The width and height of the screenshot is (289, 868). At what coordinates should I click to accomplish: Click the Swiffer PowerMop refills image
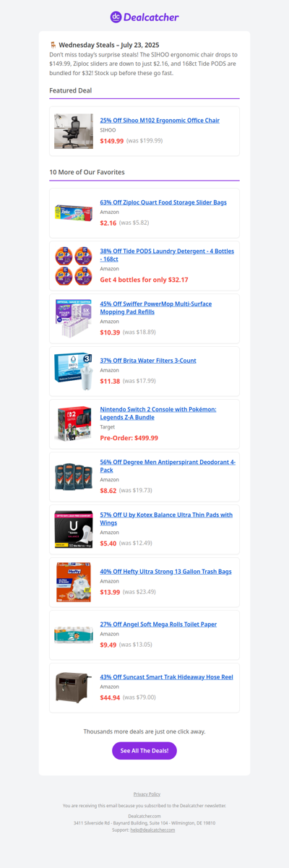[74, 318]
